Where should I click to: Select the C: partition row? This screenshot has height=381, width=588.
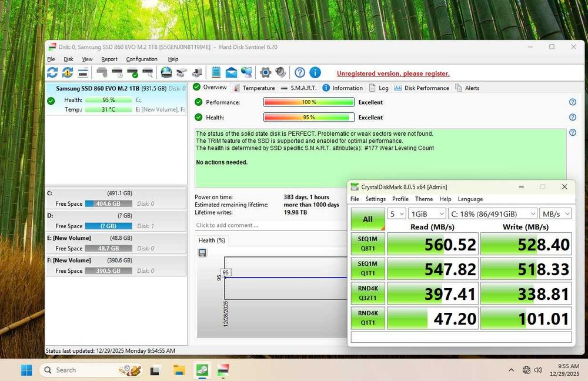(x=116, y=198)
